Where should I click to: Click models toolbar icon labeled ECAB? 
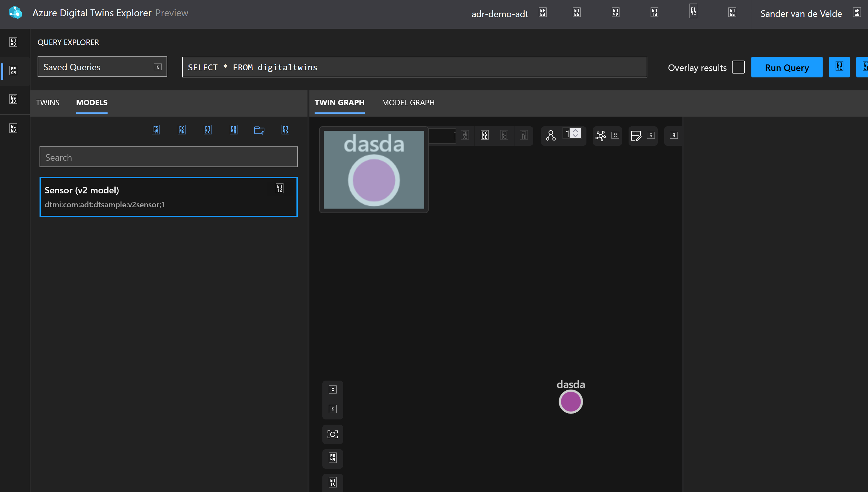click(181, 130)
